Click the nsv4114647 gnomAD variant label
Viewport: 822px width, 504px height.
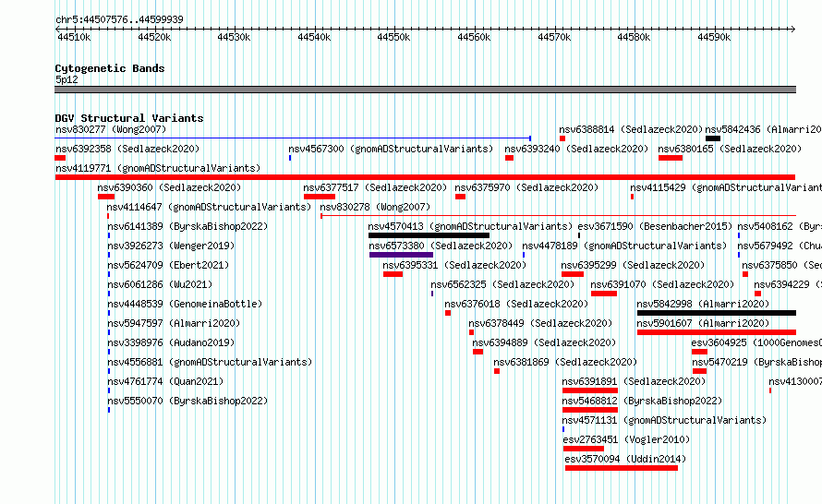point(209,207)
